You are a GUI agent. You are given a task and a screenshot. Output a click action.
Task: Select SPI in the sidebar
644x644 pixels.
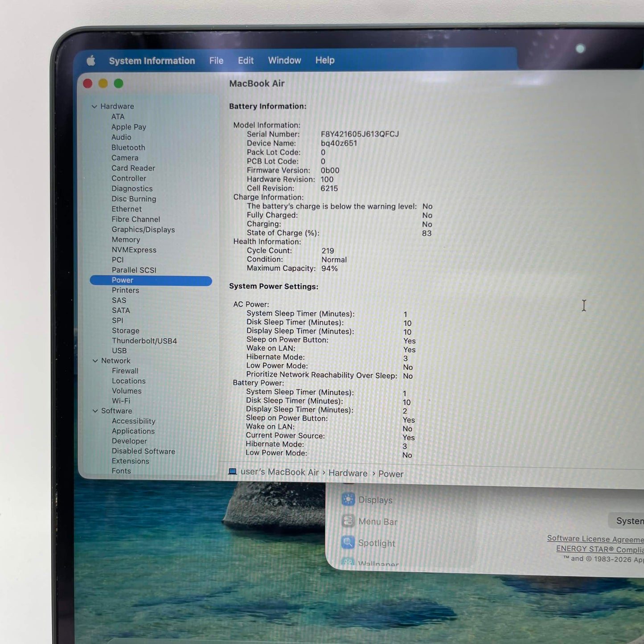118,320
